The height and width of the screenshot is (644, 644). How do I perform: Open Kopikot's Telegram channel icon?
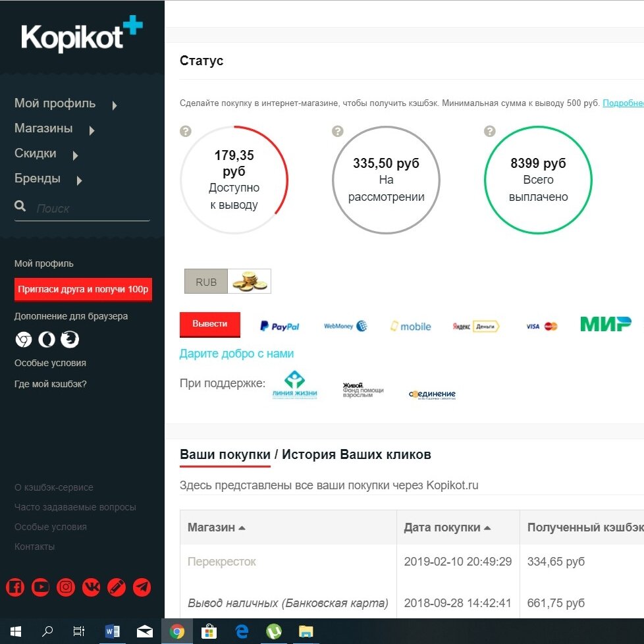click(x=142, y=587)
